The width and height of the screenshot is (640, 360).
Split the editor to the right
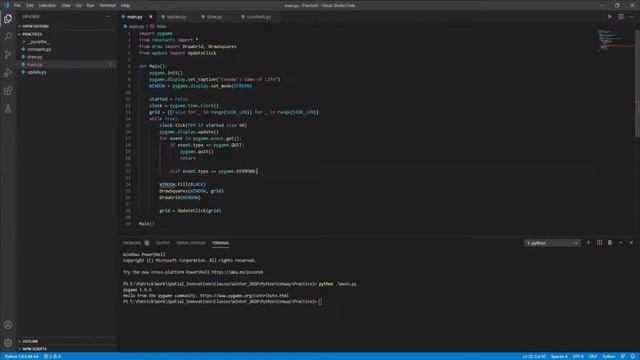620,17
